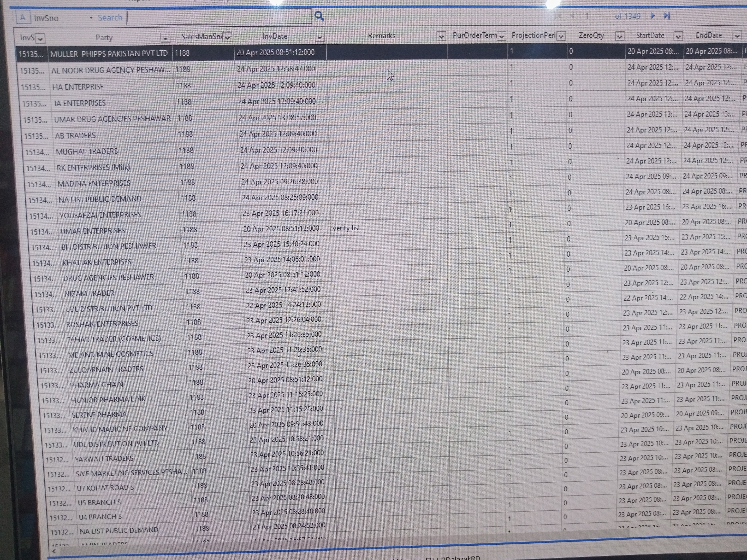Go to the next page arrow
The height and width of the screenshot is (560, 747).
(x=652, y=16)
